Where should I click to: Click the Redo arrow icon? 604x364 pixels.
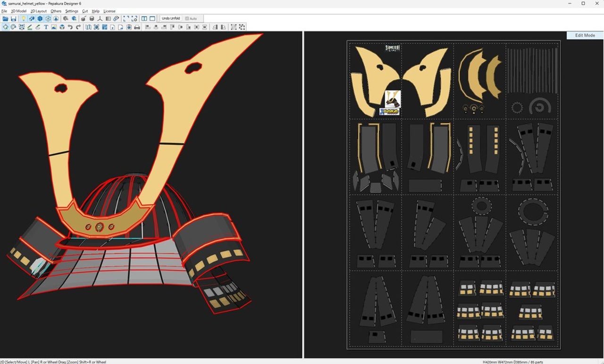point(78,27)
